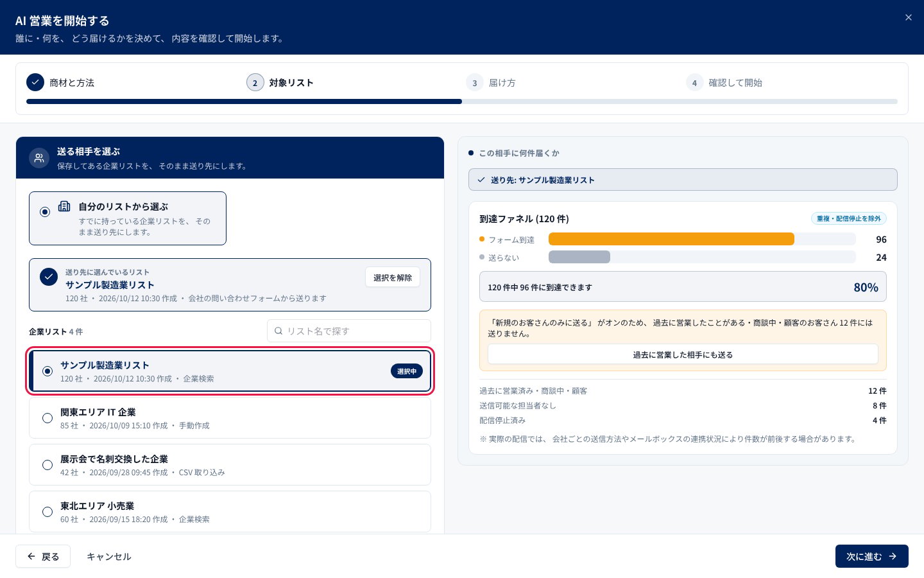This screenshot has height=578, width=924.
Task: Click the step 3 circle for 届け方
Action: pyautogui.click(x=475, y=82)
